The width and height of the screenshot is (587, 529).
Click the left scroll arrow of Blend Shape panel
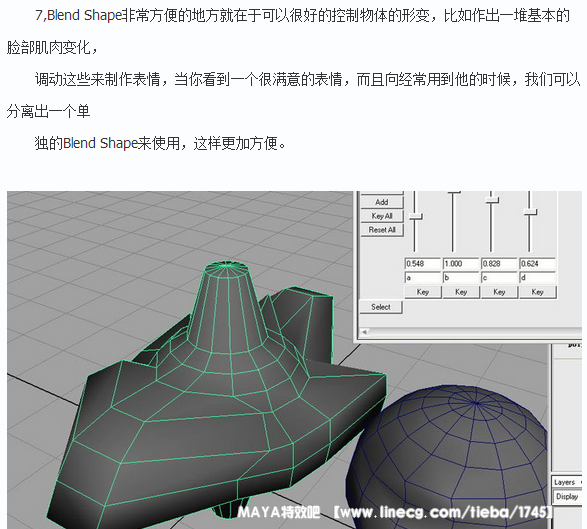pyautogui.click(x=364, y=332)
